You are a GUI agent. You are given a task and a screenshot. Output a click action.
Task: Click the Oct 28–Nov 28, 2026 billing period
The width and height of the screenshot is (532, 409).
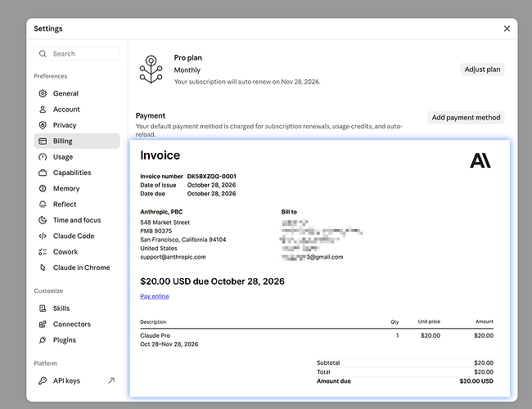pyautogui.click(x=169, y=344)
